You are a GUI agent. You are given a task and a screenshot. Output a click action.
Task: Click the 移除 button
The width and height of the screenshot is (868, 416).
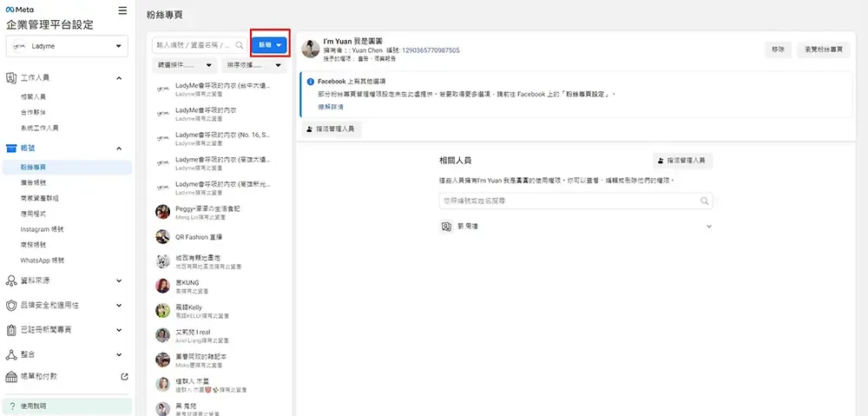tap(778, 50)
